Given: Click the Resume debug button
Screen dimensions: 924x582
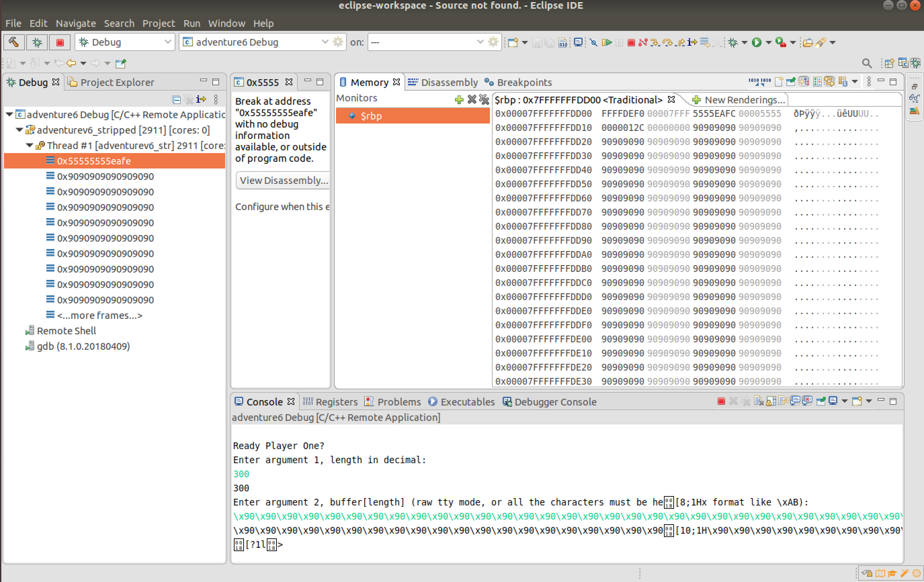Looking at the screenshot, I should click(607, 42).
